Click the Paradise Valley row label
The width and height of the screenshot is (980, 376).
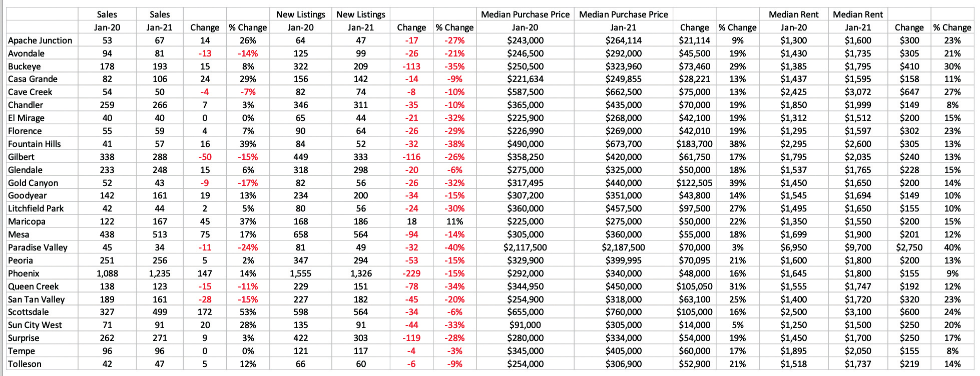pyautogui.click(x=38, y=247)
